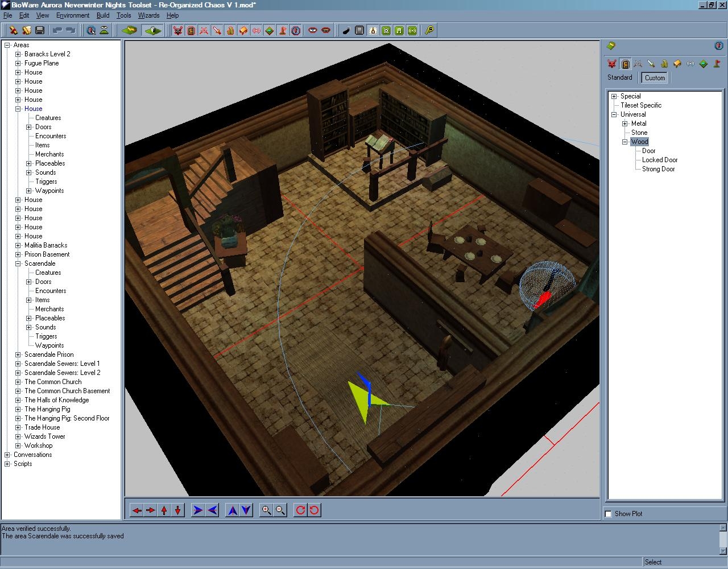Pan camera left with red arrow button
This screenshot has height=569, width=728.
[x=136, y=510]
